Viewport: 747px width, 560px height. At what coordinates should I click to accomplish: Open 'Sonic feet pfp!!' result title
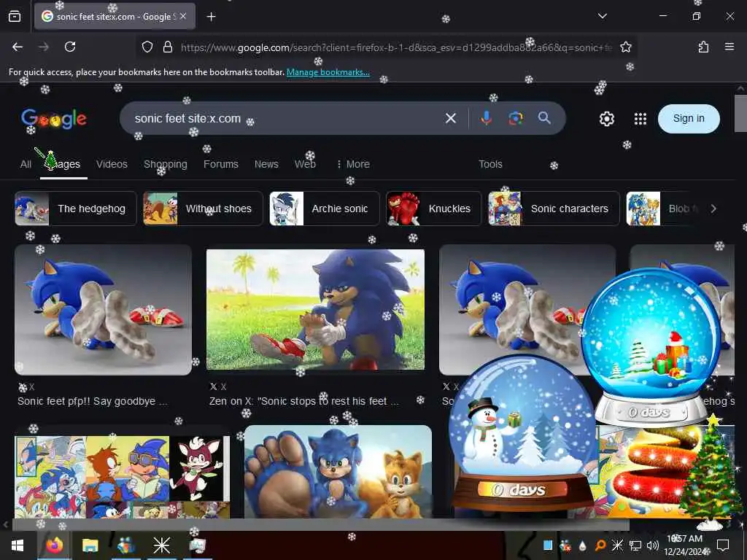coord(93,402)
